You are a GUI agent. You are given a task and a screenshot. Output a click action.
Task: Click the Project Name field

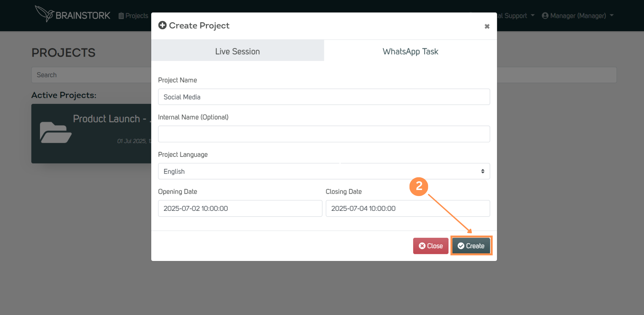(x=324, y=97)
